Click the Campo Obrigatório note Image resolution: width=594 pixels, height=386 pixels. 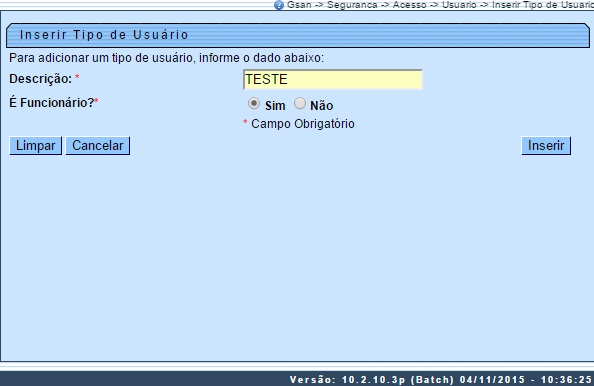(x=303, y=124)
